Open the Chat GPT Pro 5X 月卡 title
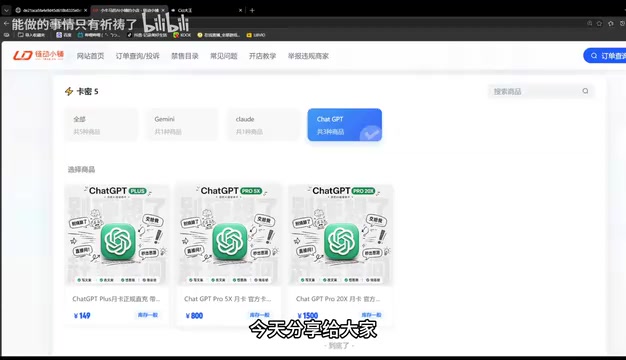 (x=228, y=299)
